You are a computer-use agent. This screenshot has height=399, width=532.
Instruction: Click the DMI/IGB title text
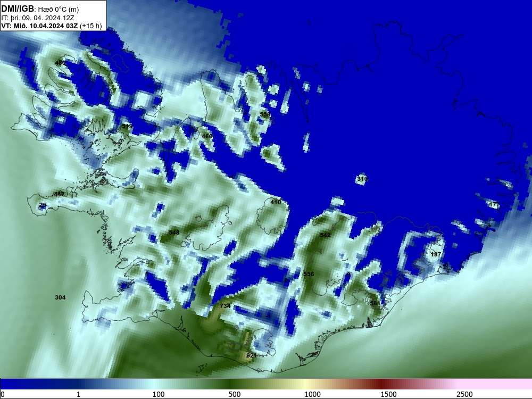pos(18,9)
